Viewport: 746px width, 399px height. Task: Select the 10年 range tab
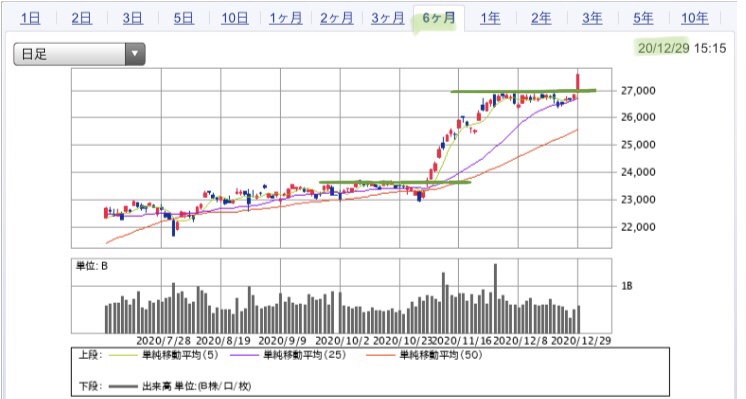pos(695,19)
